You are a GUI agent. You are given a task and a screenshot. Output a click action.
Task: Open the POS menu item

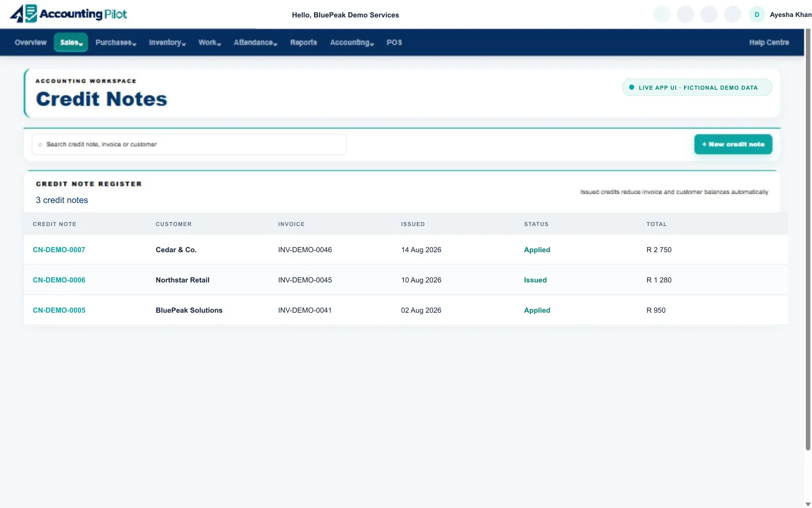click(x=394, y=43)
